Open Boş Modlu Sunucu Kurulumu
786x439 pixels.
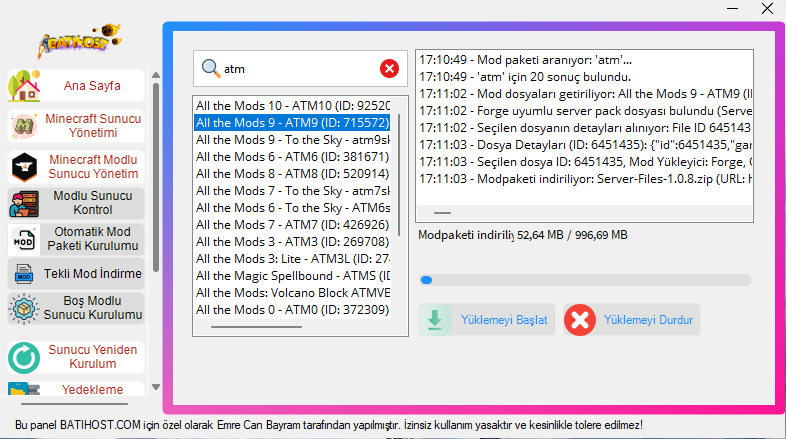point(76,308)
